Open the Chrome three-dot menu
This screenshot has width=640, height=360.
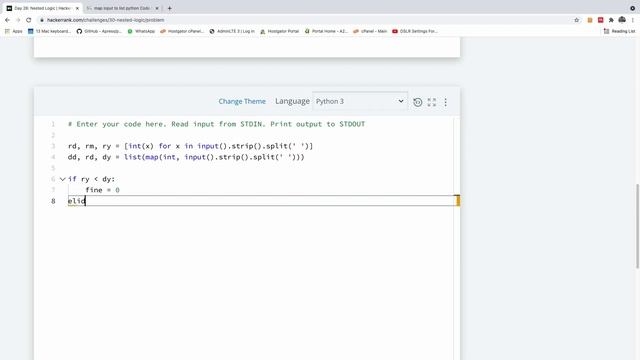tap(633, 20)
